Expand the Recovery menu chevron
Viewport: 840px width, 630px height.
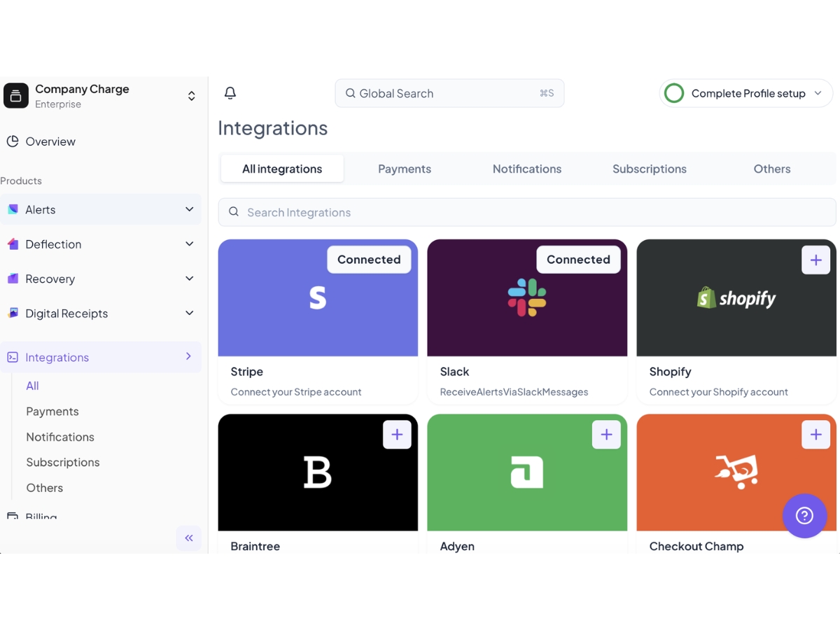click(x=189, y=279)
